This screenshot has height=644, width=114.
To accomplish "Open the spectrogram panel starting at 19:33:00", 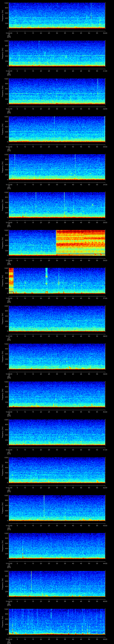I will click(57, 167).
